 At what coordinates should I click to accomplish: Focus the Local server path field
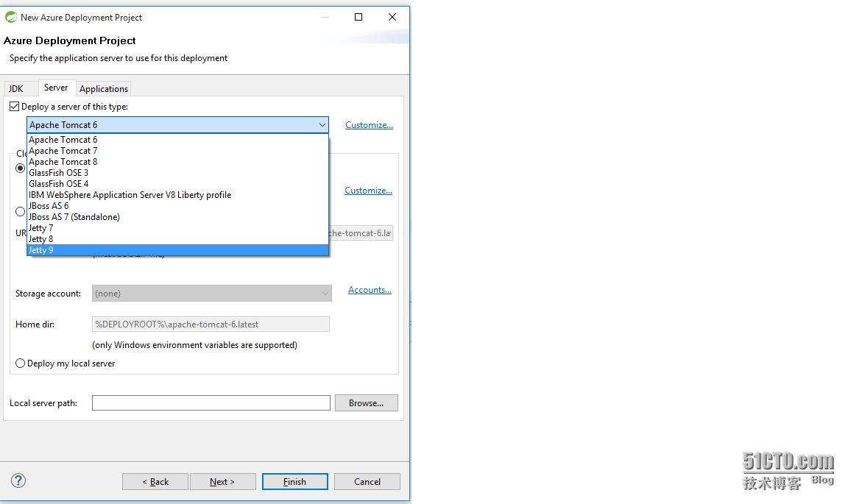tap(211, 403)
